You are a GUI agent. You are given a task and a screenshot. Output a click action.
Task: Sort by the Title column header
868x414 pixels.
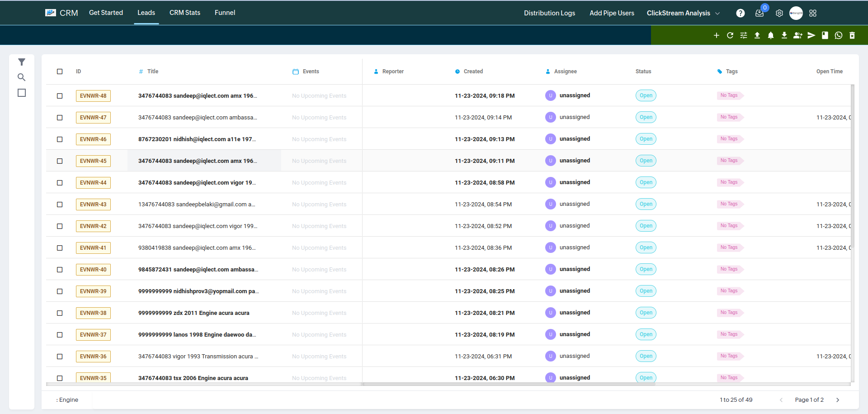click(153, 71)
